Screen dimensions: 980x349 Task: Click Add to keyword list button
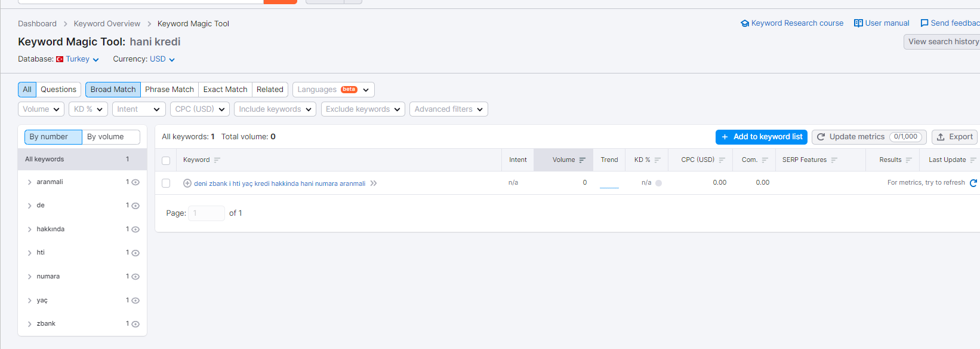click(x=762, y=137)
